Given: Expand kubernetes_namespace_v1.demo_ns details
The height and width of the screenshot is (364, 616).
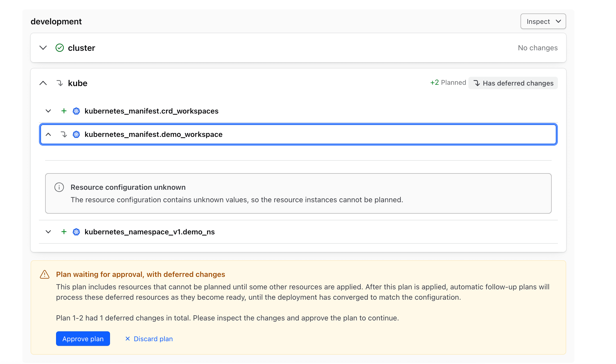Looking at the screenshot, I should 48,232.
